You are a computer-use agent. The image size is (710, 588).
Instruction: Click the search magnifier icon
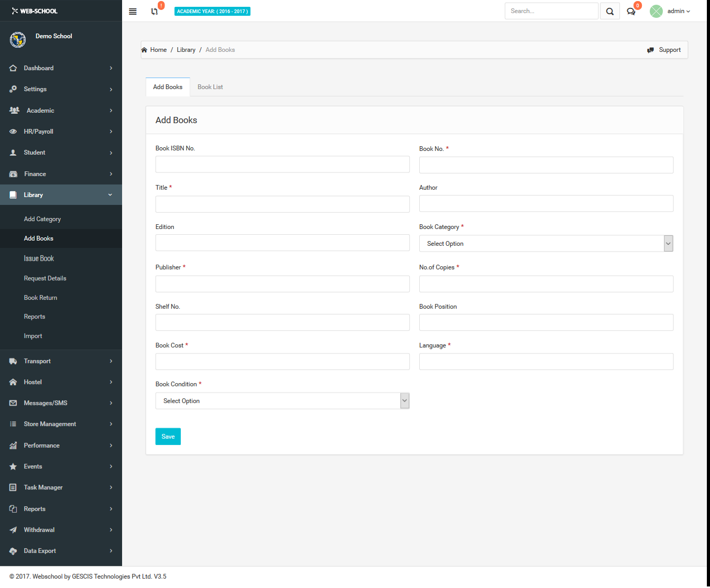point(609,10)
